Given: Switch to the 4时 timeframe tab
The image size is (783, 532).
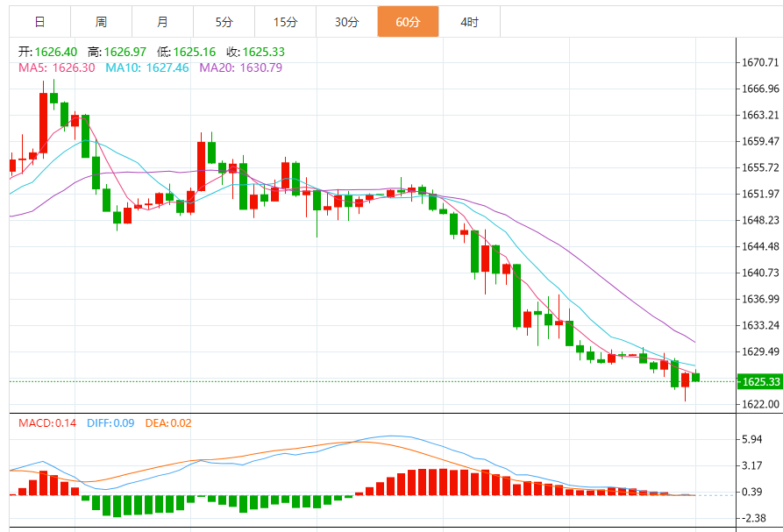Looking at the screenshot, I should (469, 22).
